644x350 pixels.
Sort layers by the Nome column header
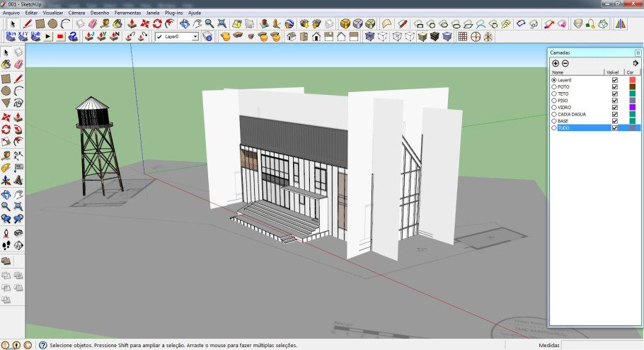tap(577, 72)
